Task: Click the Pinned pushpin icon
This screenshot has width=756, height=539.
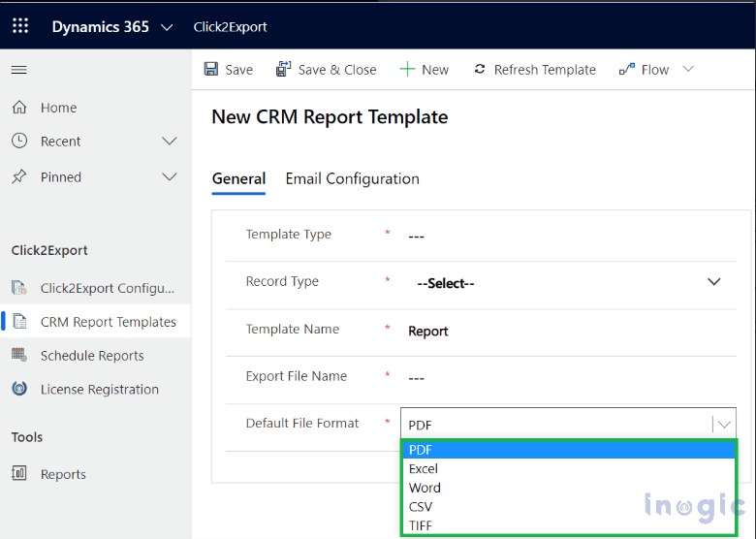Action: click(x=19, y=176)
